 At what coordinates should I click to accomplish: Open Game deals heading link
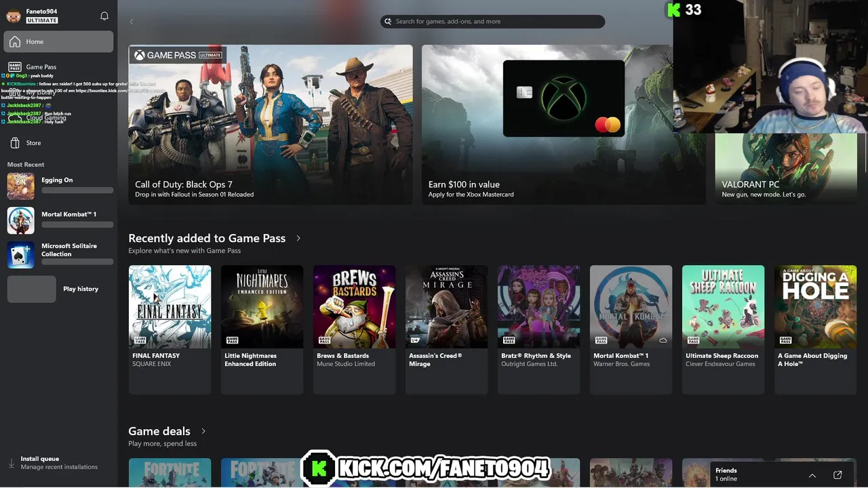[159, 431]
